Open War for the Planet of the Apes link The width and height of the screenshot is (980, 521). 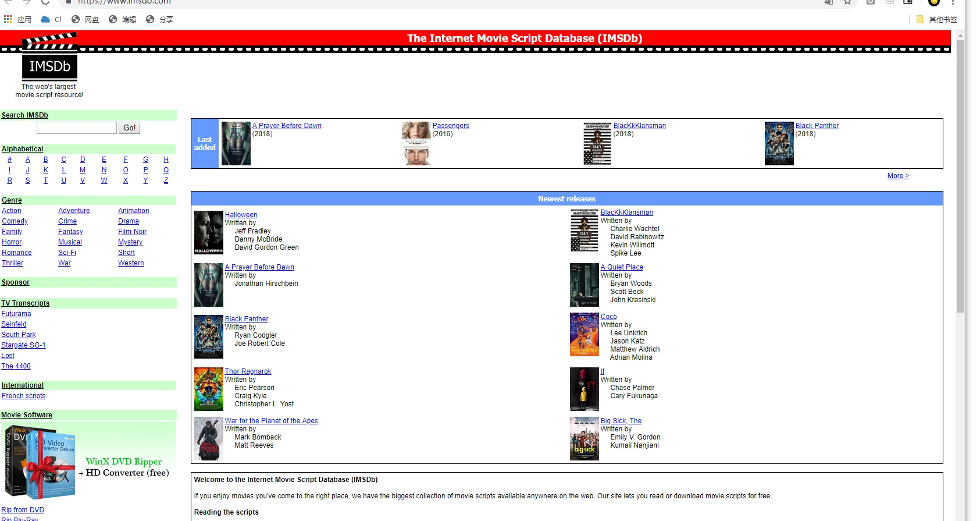[271, 421]
